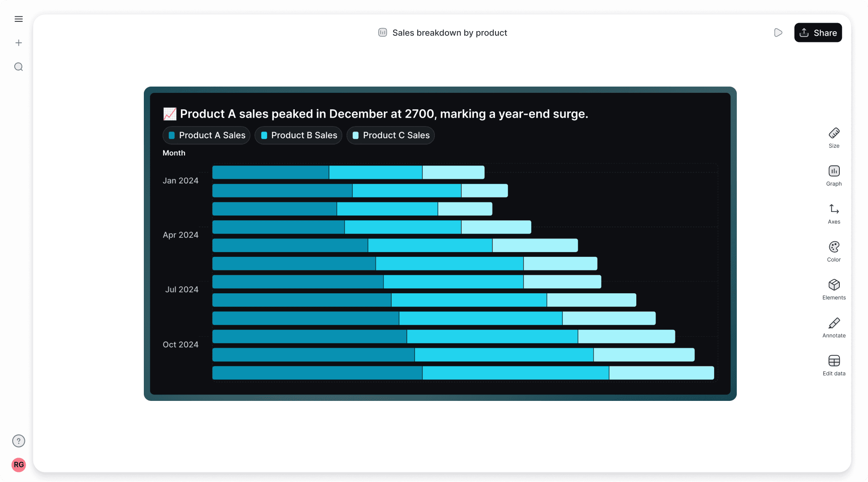The image size is (868, 482).
Task: Open the hamburger navigation menu
Action: point(19,19)
